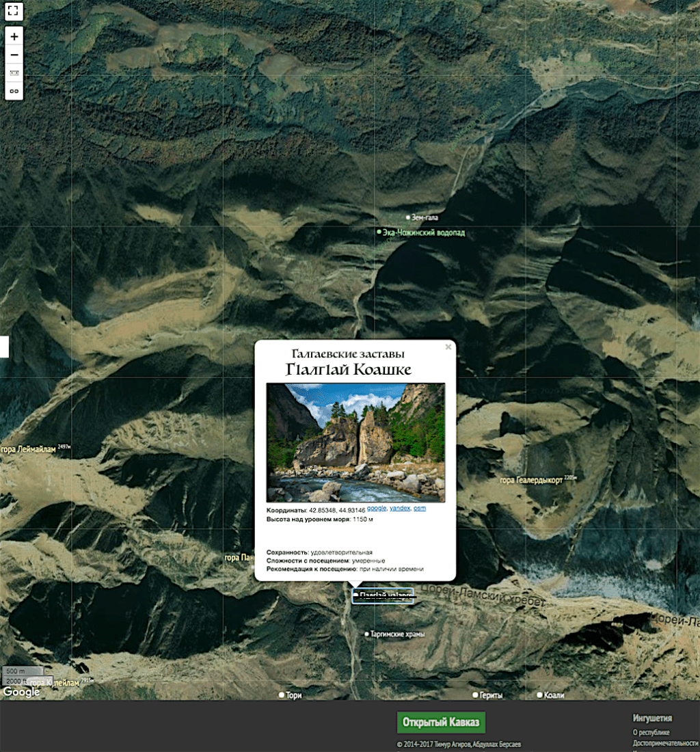Zoom out of the map
Screen dimensions: 700x752
14,55
